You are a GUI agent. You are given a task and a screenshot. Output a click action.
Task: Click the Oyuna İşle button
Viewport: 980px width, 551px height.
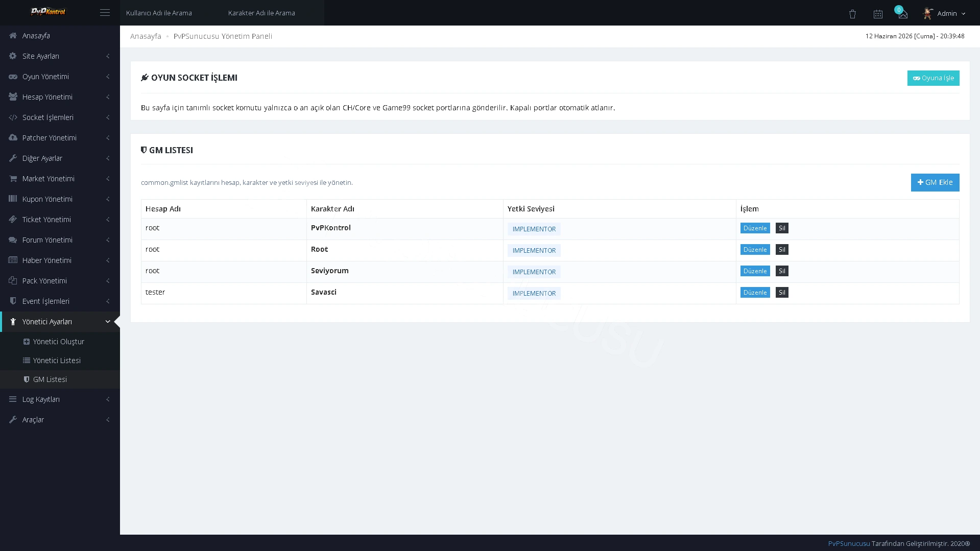tap(933, 78)
